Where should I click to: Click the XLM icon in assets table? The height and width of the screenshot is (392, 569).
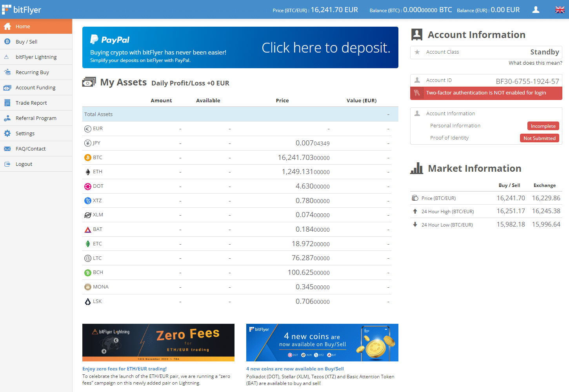tap(88, 215)
